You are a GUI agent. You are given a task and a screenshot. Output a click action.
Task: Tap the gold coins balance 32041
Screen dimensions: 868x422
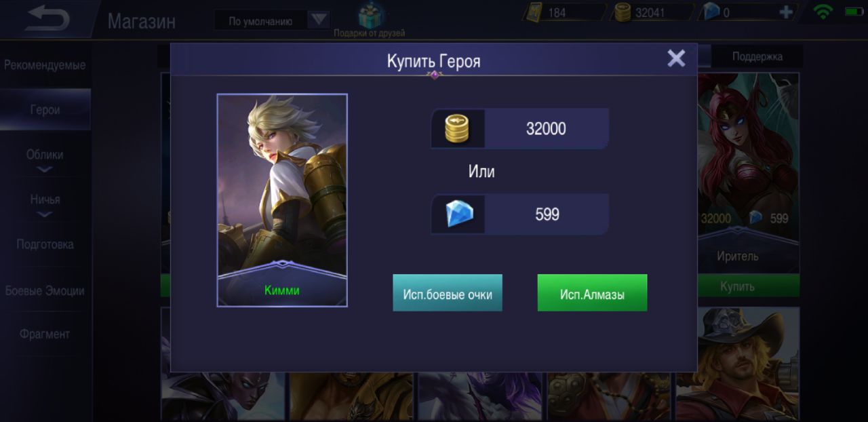[648, 12]
